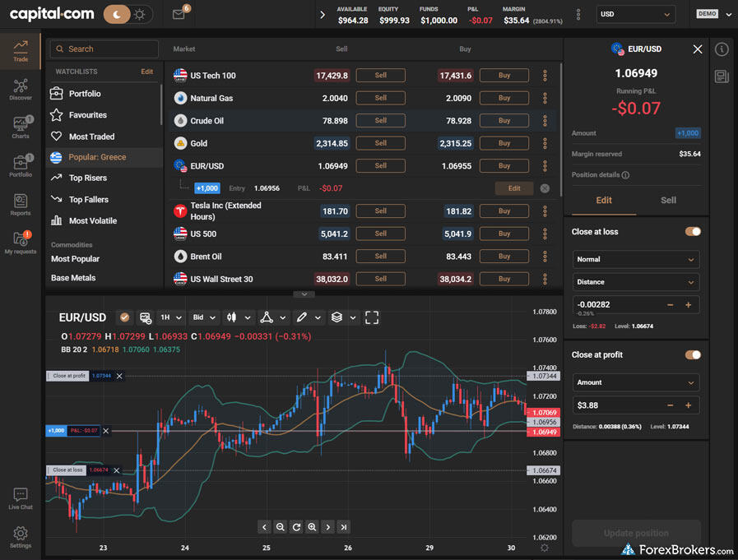Click the mail notifications envelope icon
Image resolution: width=738 pixels, height=560 pixels.
[179, 14]
